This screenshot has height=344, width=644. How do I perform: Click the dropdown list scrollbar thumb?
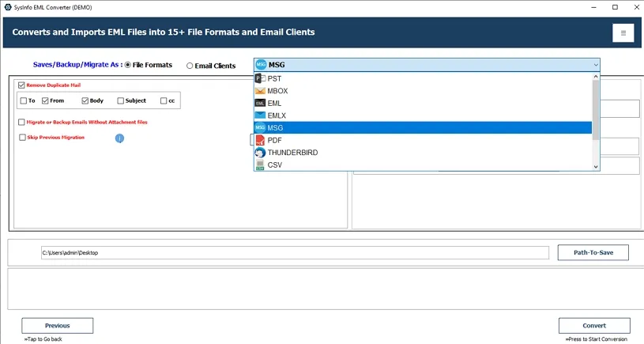click(x=596, y=110)
